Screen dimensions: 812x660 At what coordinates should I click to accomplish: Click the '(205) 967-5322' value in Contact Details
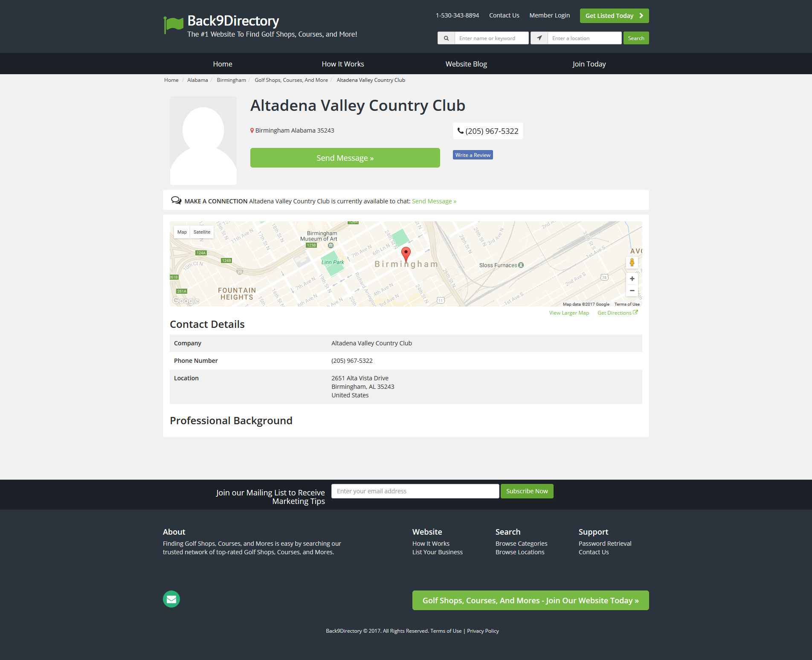[x=352, y=361]
